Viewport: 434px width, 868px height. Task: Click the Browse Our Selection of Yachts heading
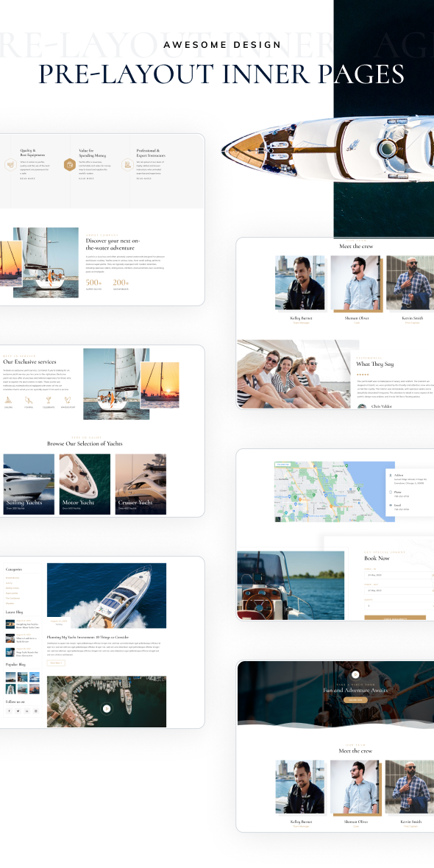(85, 443)
